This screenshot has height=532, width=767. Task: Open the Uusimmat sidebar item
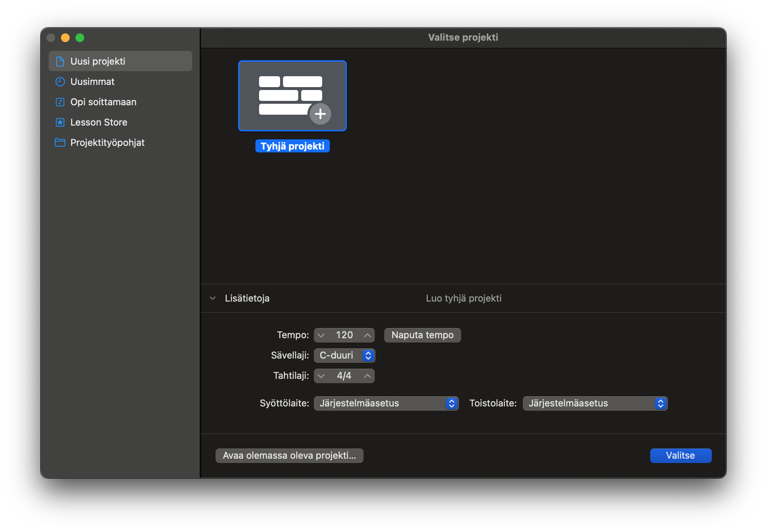[x=93, y=82]
